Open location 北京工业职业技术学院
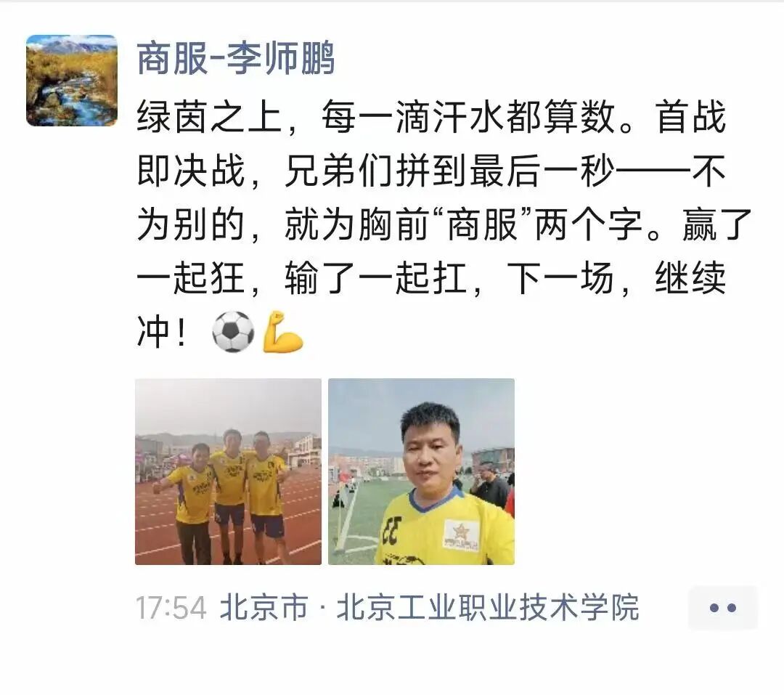 (x=488, y=607)
